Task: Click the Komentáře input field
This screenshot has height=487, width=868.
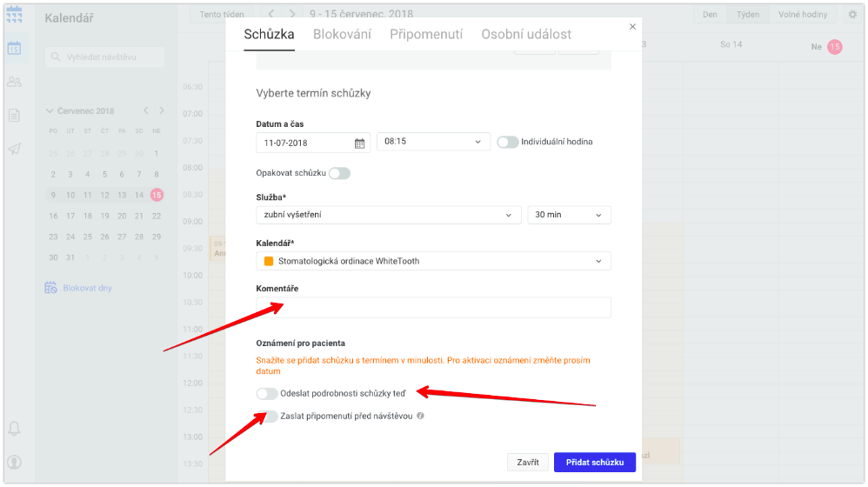Action: click(x=433, y=307)
